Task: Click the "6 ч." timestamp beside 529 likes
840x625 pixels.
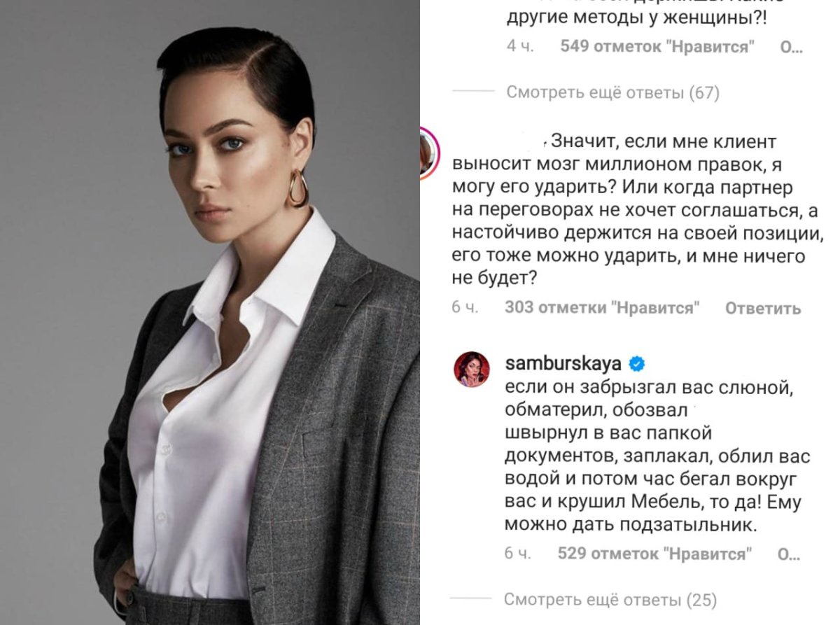Action: point(518,554)
